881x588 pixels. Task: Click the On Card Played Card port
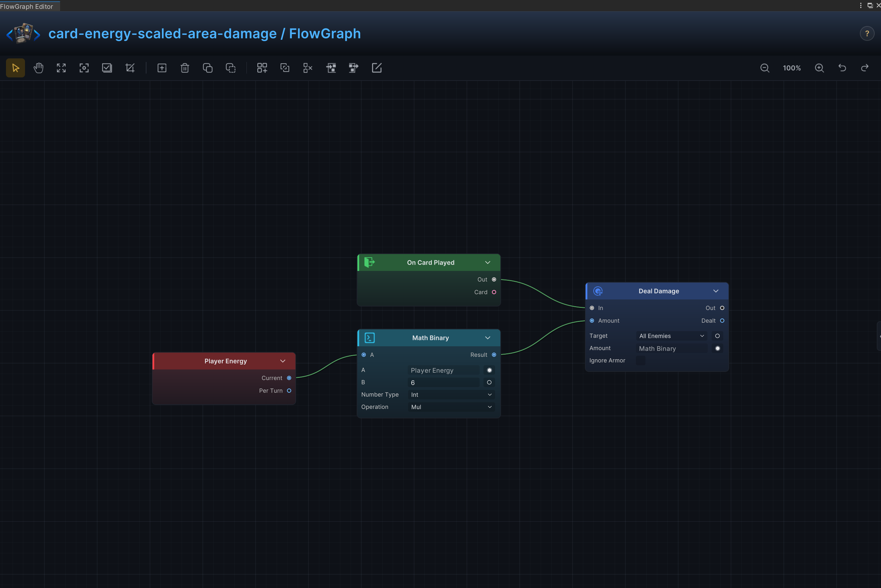tap(494, 292)
